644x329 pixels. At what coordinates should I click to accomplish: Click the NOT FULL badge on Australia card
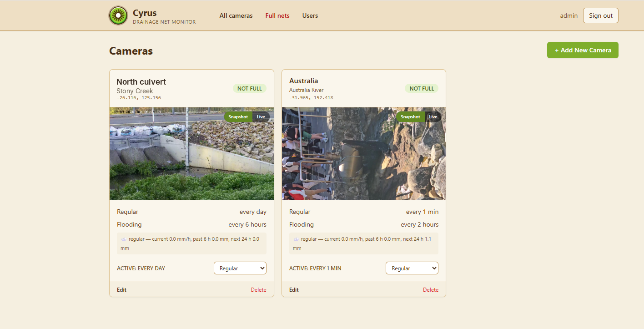(x=422, y=88)
